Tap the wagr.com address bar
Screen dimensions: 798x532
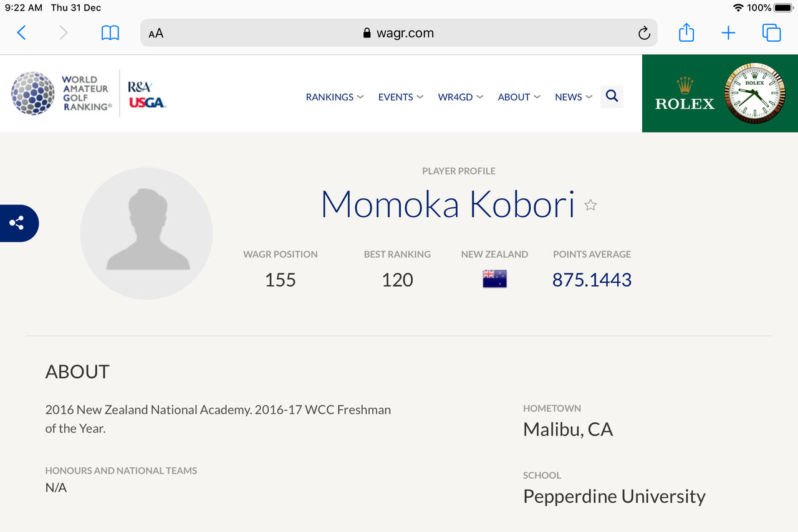pyautogui.click(x=399, y=33)
